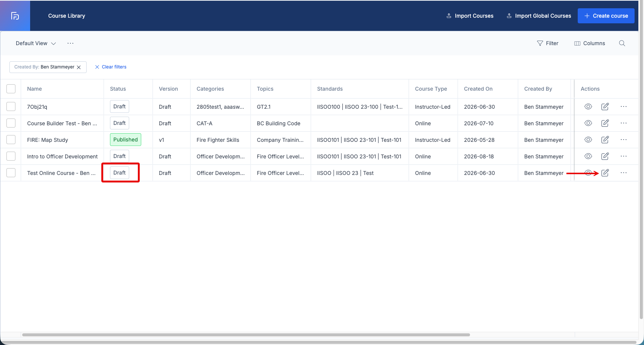Click the Draft status of Test Online Course
This screenshot has height=345, width=644.
[x=119, y=173]
